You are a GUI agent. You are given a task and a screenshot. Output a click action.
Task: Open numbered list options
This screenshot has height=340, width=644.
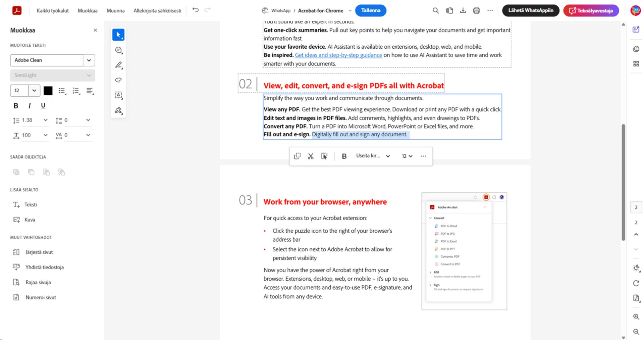(76, 91)
